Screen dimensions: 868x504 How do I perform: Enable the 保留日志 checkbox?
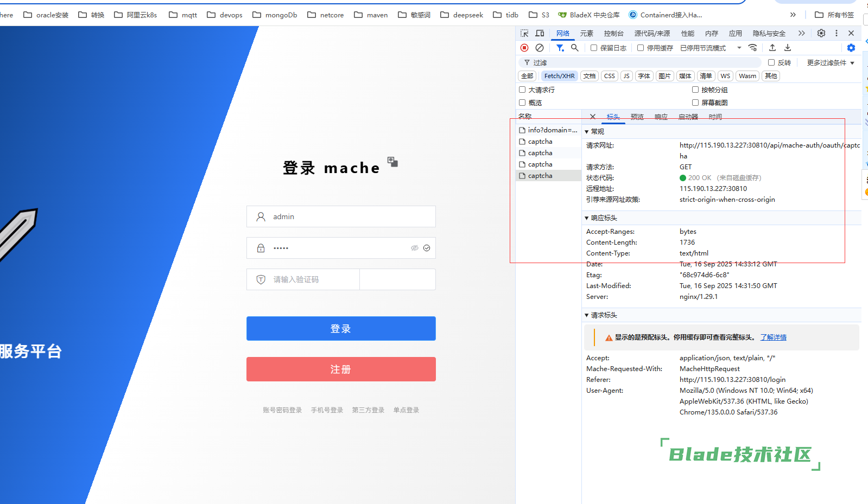594,48
